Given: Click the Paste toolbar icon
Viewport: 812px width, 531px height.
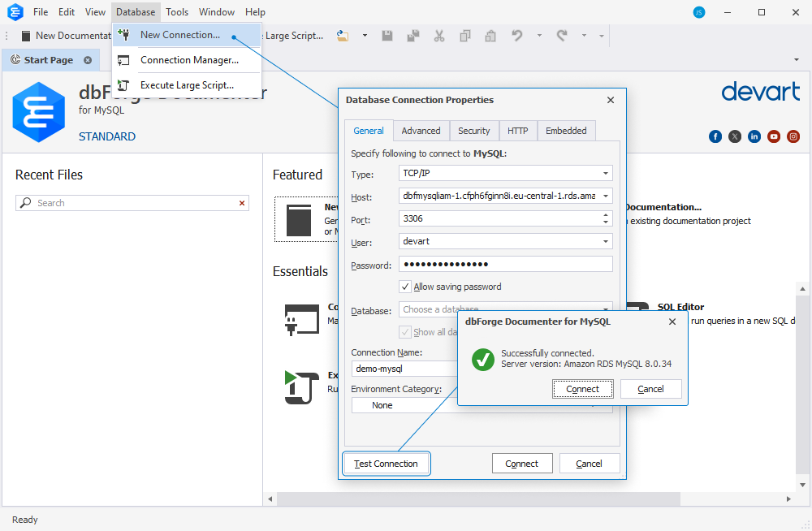Looking at the screenshot, I should (x=490, y=36).
